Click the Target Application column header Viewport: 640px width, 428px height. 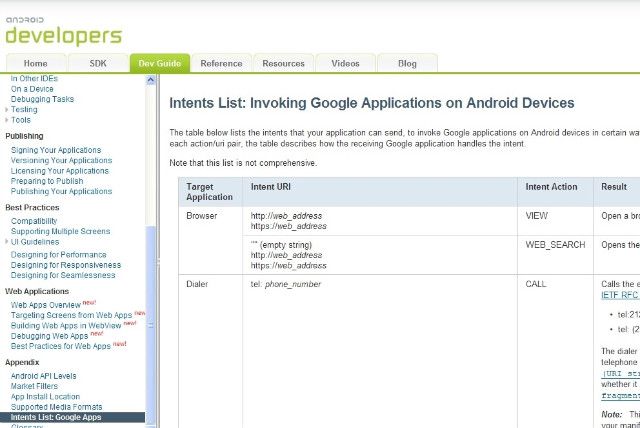pos(209,192)
